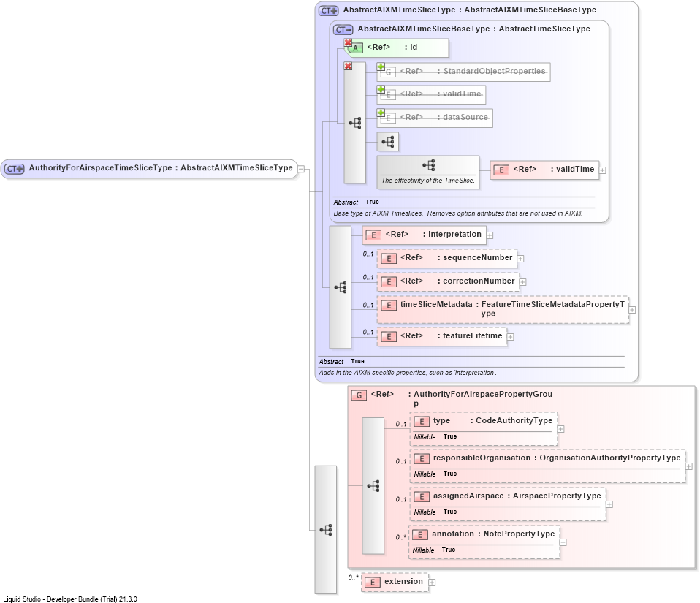Expand the timeSliceMetadata element

(632, 310)
